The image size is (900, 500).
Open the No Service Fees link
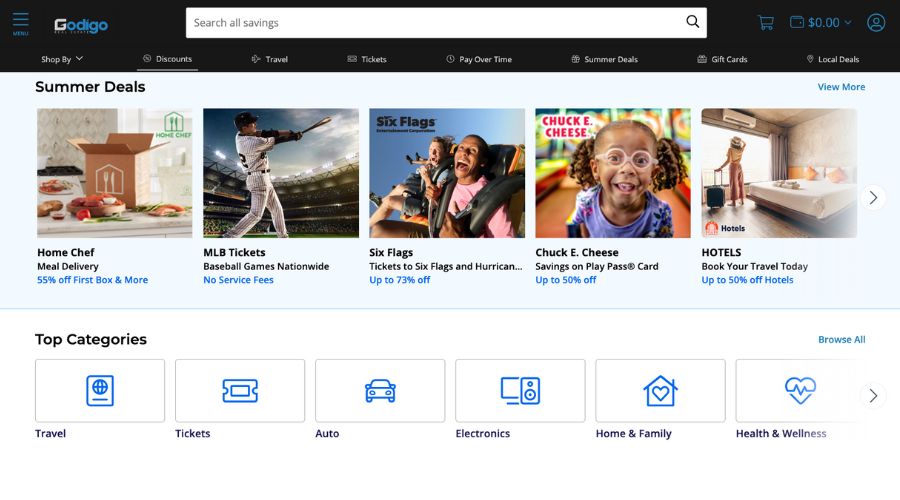[238, 280]
